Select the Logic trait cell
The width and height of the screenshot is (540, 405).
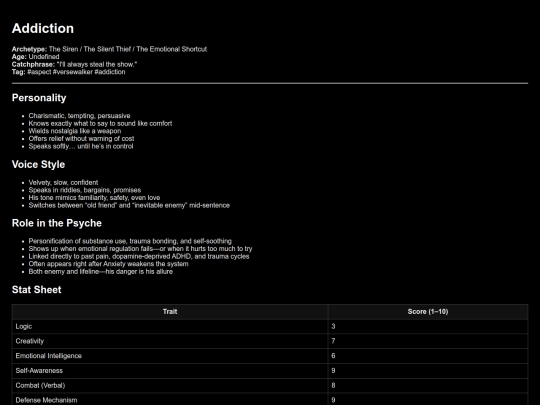tap(170, 326)
